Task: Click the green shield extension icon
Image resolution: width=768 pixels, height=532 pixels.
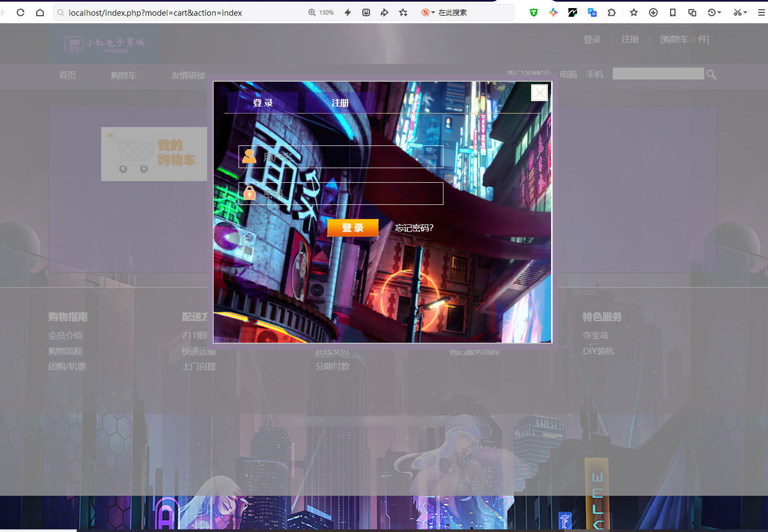Action: pyautogui.click(x=534, y=12)
